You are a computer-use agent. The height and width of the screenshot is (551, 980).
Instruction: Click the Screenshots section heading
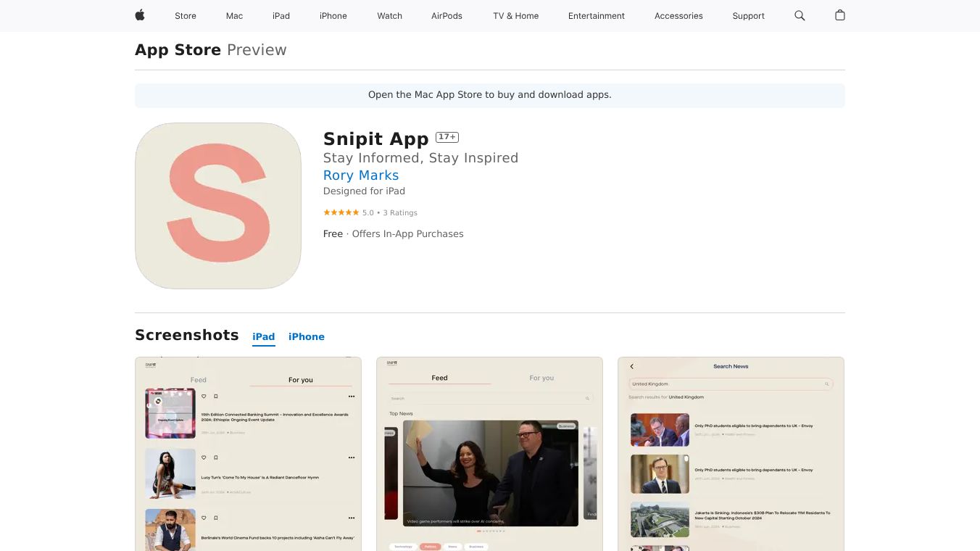click(x=187, y=335)
